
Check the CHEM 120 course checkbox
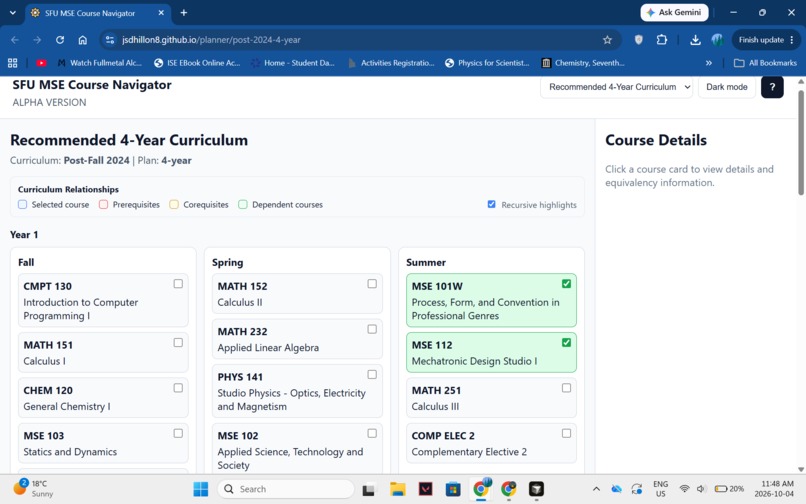point(178,388)
